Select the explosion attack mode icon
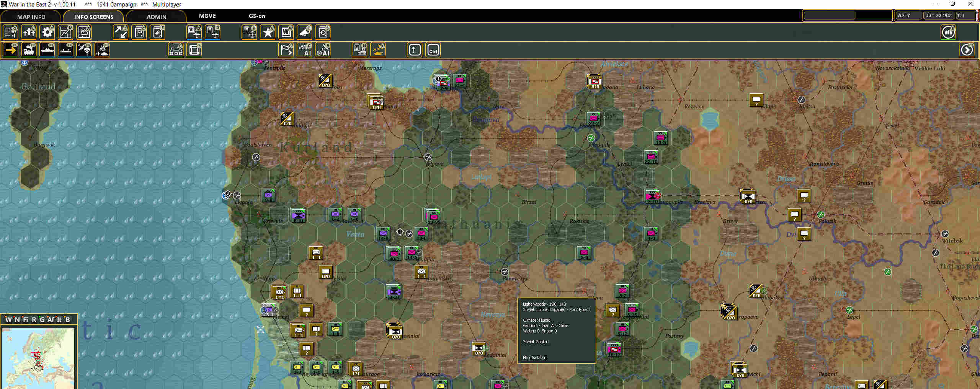The width and height of the screenshot is (980, 389). click(103, 50)
